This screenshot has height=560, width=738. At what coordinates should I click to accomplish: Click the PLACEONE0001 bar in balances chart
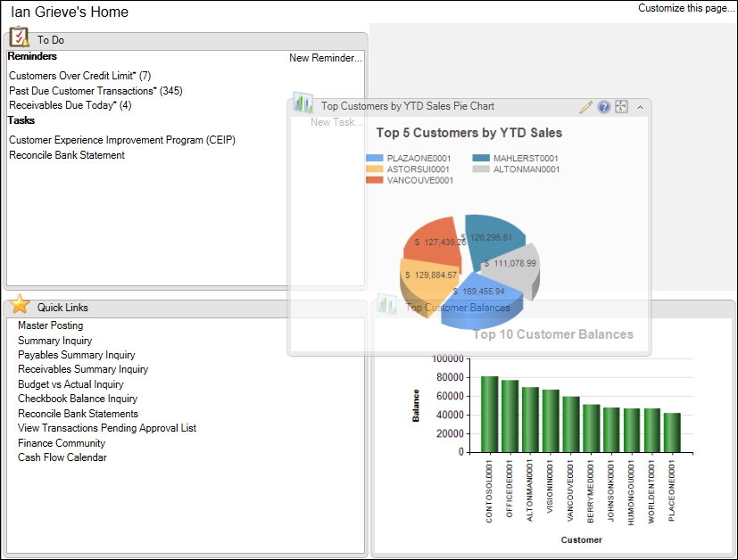click(x=672, y=433)
